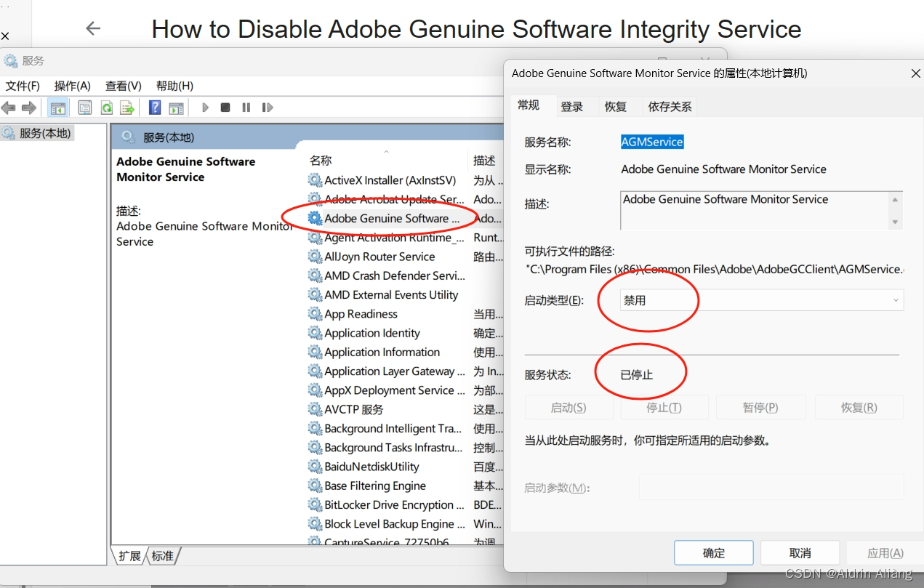924x588 pixels.
Task: Click the 暂停(P) button
Action: [760, 408]
